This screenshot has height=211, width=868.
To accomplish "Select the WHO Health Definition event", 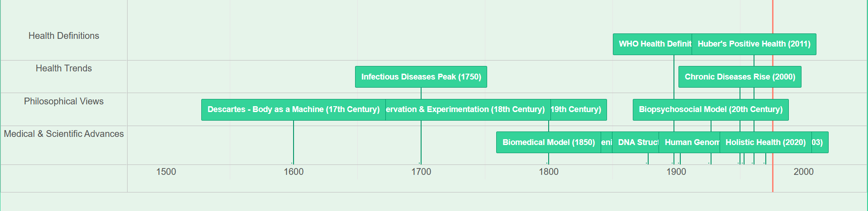I will click(x=652, y=44).
